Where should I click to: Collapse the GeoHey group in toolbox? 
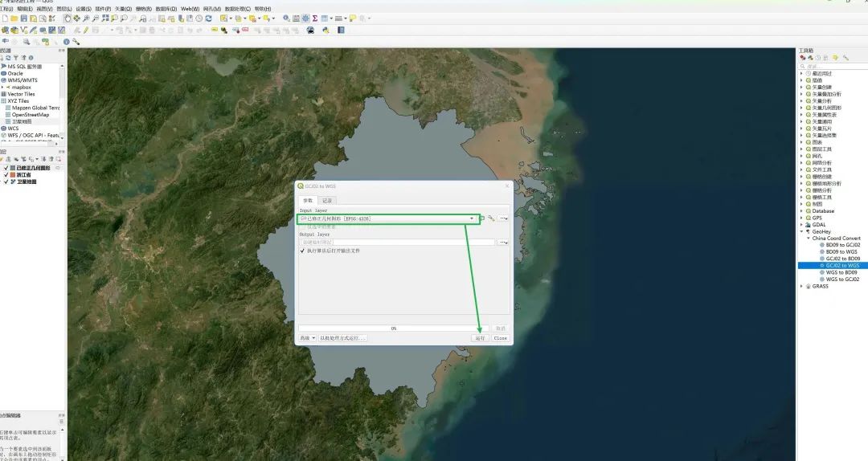pyautogui.click(x=801, y=231)
